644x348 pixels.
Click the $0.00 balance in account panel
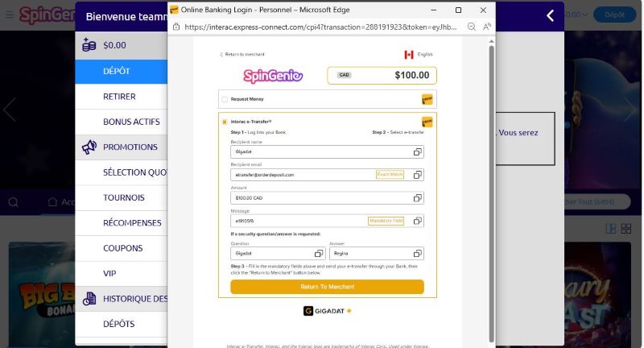pos(114,45)
